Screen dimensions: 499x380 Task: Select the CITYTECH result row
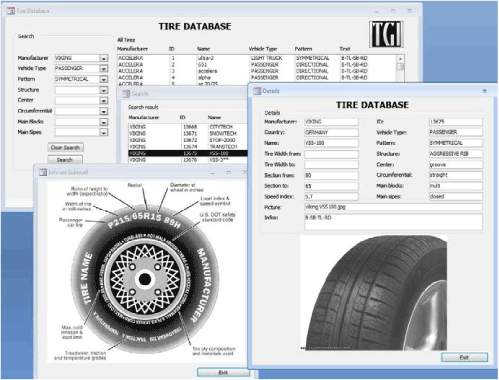[x=188, y=127]
